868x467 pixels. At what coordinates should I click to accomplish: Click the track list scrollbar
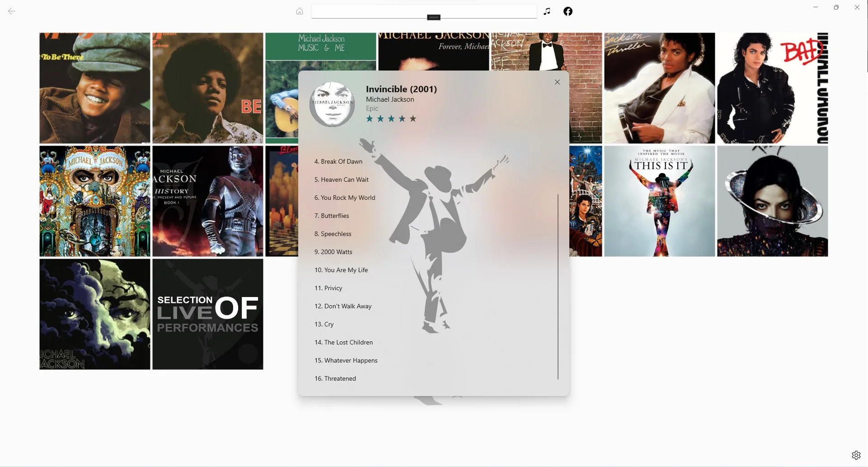click(558, 287)
